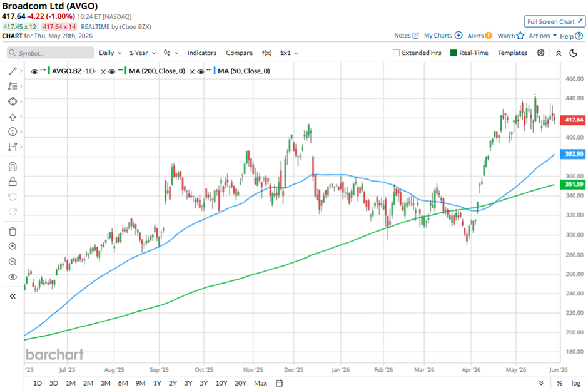Toggle the Real-Time green indicator
This screenshot has height=390, width=588.
pos(454,53)
